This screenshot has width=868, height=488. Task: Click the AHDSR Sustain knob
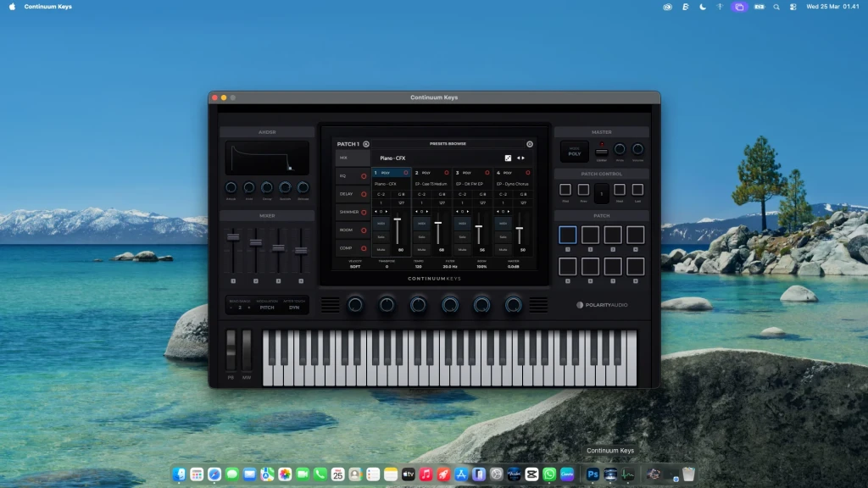285,187
